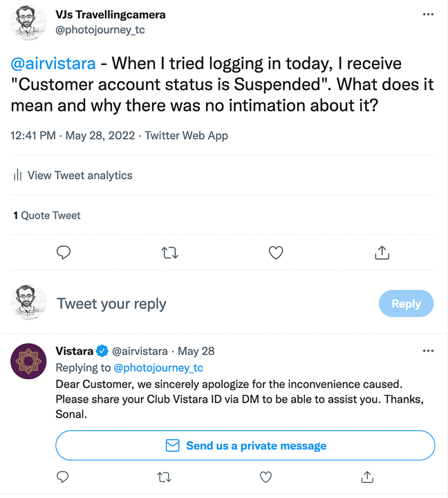
Task: Open Vistara's profile logo avatar
Action: (29, 361)
